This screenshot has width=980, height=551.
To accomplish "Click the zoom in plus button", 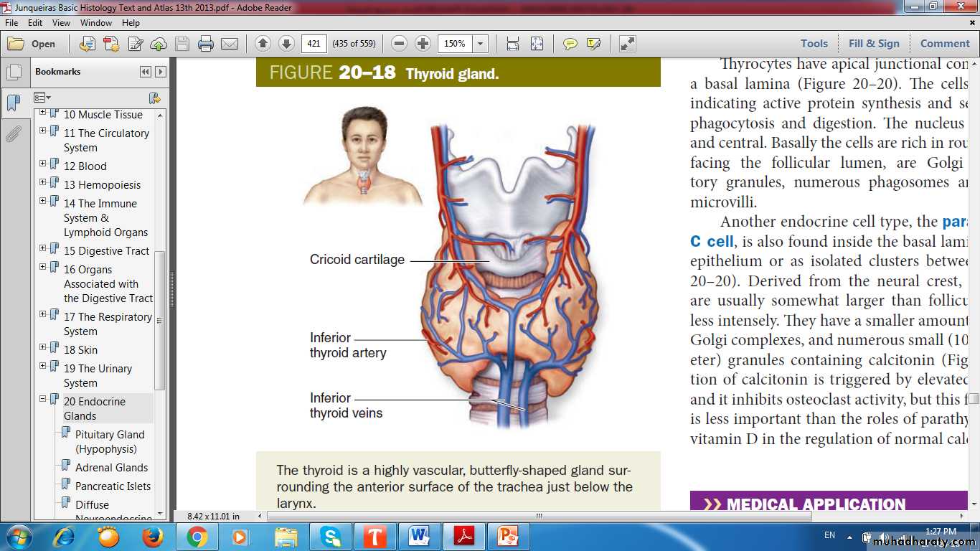I will [423, 44].
